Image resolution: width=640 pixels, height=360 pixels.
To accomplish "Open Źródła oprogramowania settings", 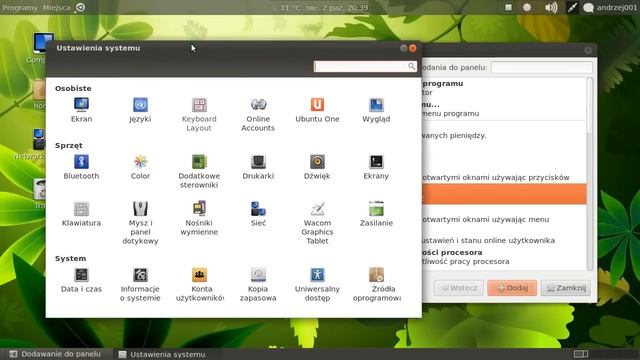I will (x=376, y=284).
